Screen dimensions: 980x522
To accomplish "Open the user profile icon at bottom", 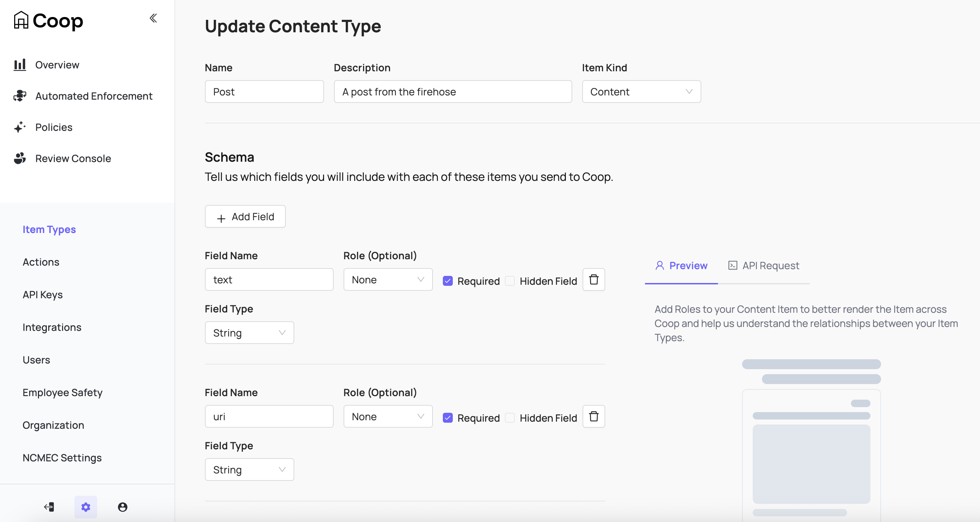I will tap(122, 507).
